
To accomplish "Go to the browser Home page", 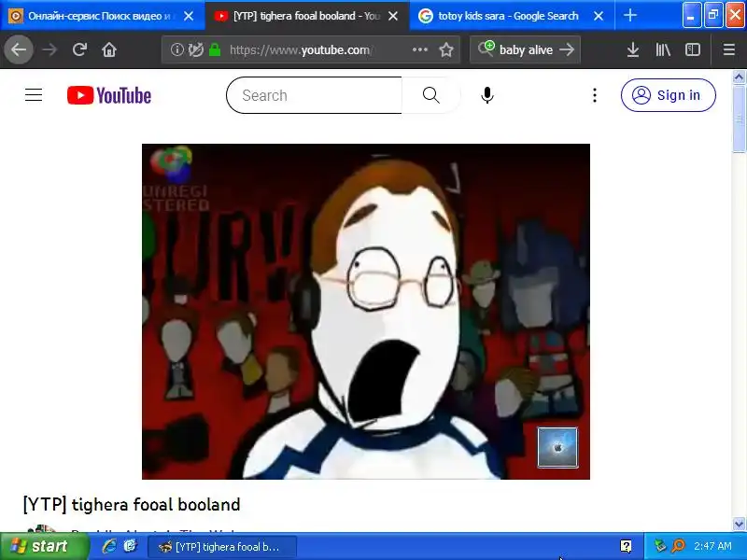I will (109, 49).
